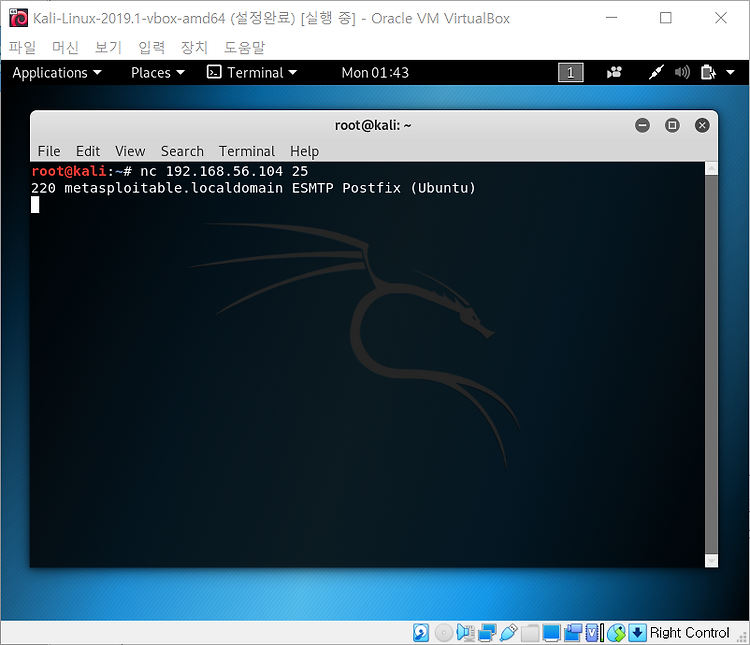Click the terminal scrollbar down arrow
The height and width of the screenshot is (645, 750).
coord(711,561)
